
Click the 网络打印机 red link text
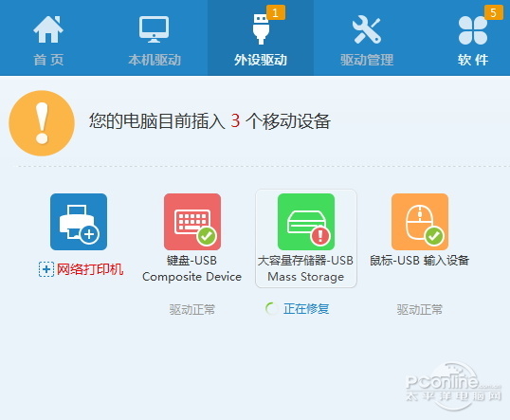90,269
